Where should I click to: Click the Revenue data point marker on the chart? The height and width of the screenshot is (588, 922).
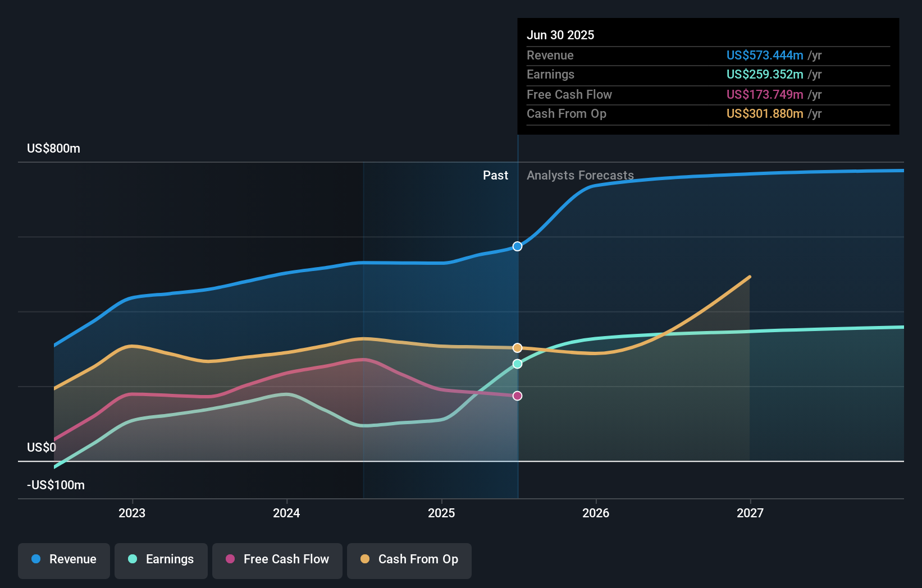(x=517, y=246)
